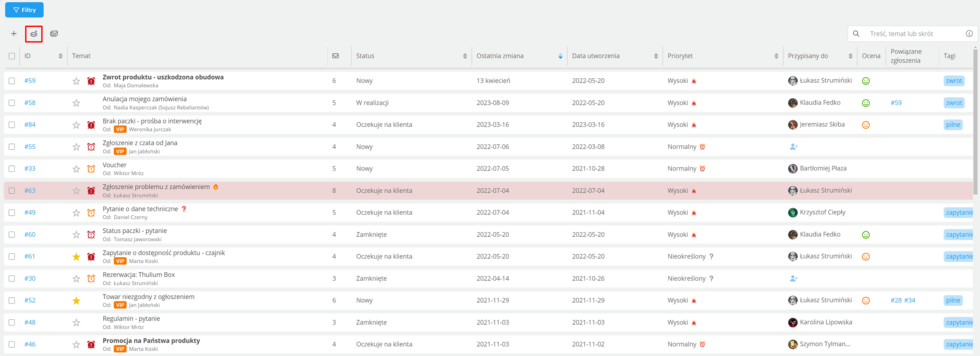This screenshot has width=980, height=356.
Task: Tick the checkbox for ticket #63
Action: pos(12,191)
